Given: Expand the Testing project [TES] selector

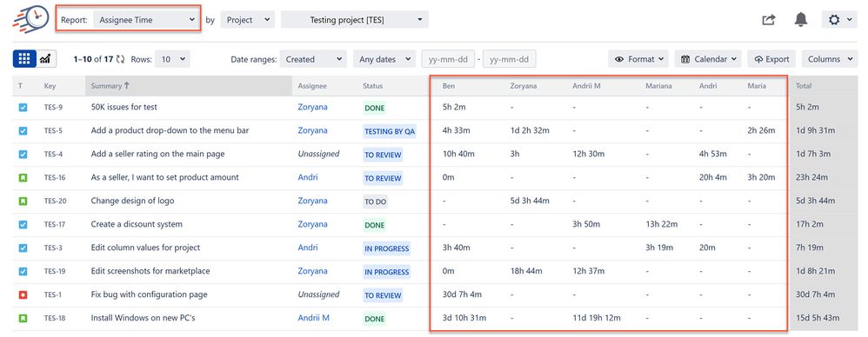Looking at the screenshot, I should (x=354, y=20).
